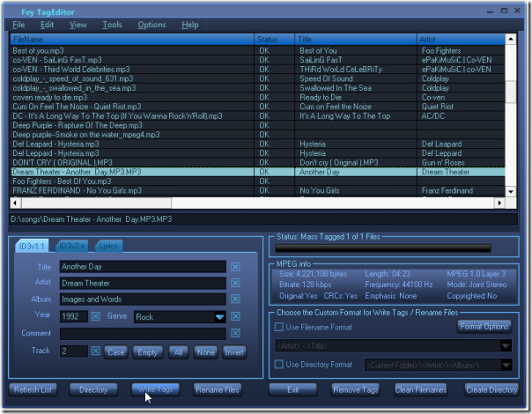Click the Write Tags button
532x414 pixels.
point(155,389)
